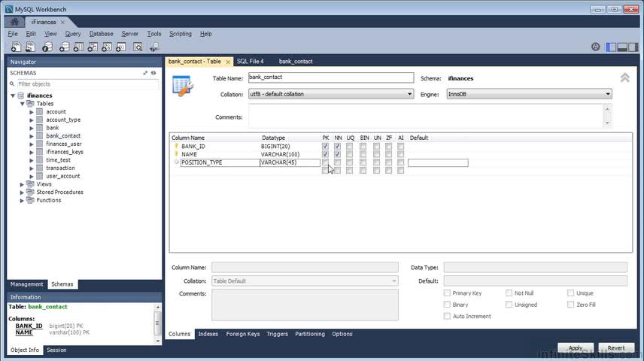Open the Scripting menu
Viewport: 644px width, 361px height.
point(181,34)
